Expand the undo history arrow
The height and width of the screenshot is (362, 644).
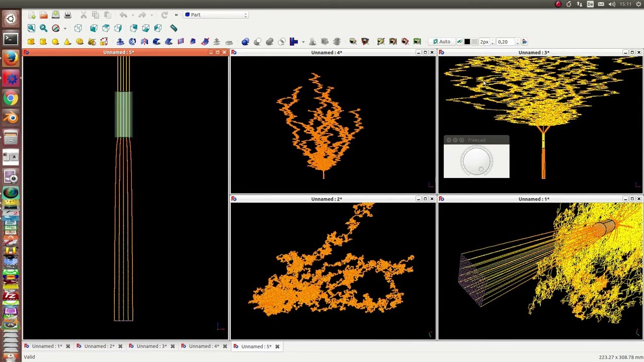click(133, 15)
